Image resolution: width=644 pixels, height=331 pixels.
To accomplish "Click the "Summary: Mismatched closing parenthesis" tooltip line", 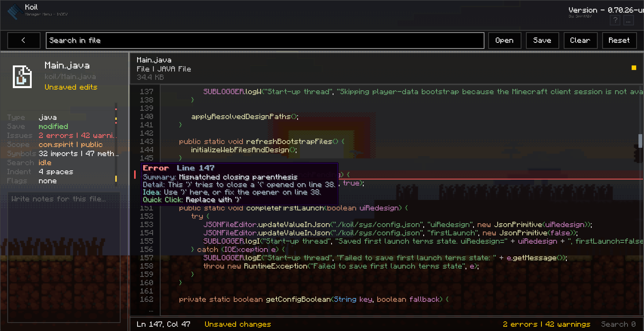I will (x=220, y=177).
